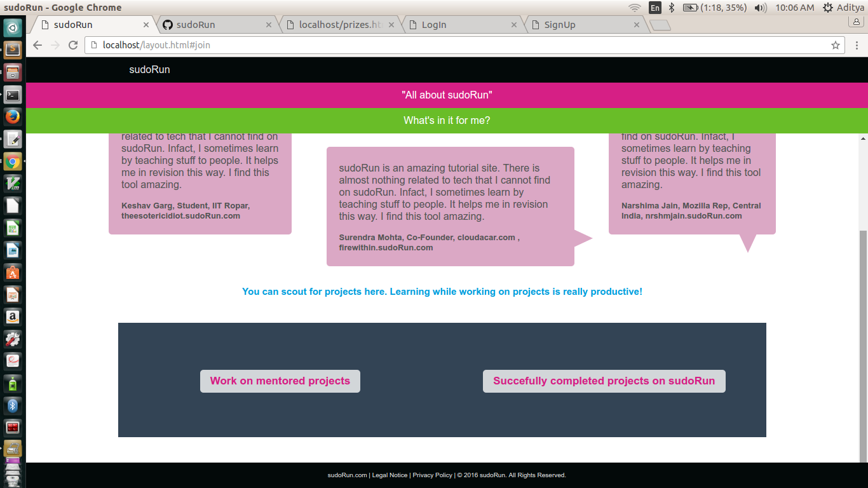Open the volume indicator menu

point(760,8)
